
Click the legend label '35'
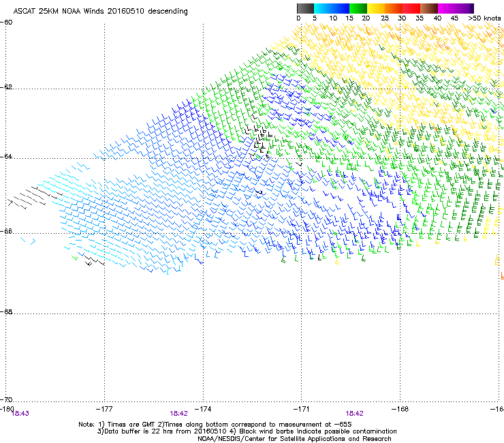tap(420, 18)
